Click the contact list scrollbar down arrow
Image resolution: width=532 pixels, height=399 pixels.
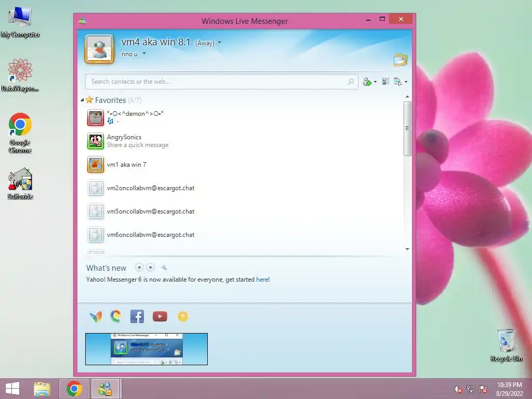[x=407, y=249]
